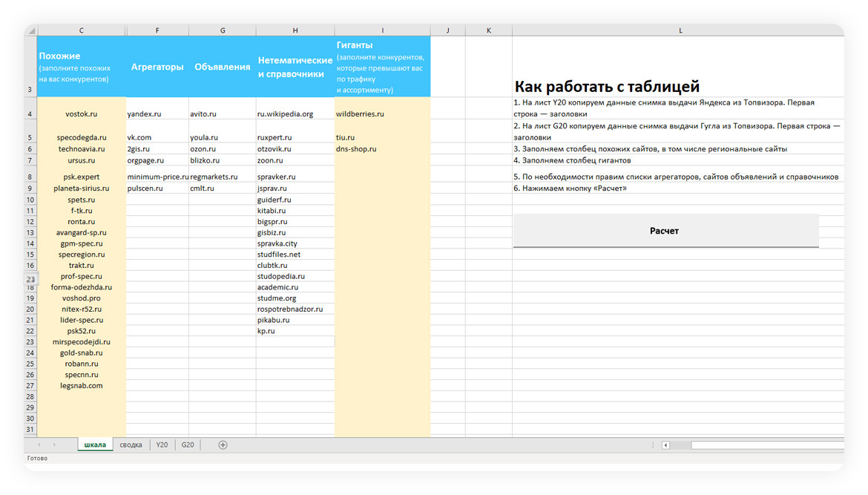
Task: Select cell technoavia.ru
Action: click(82, 148)
